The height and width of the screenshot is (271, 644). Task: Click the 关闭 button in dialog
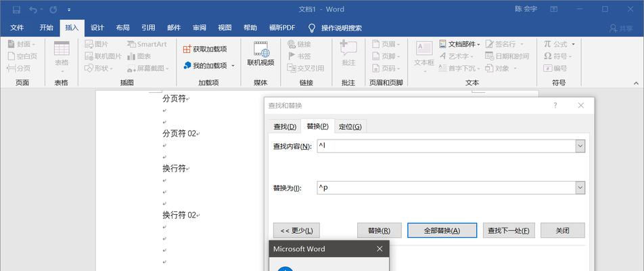tap(563, 230)
